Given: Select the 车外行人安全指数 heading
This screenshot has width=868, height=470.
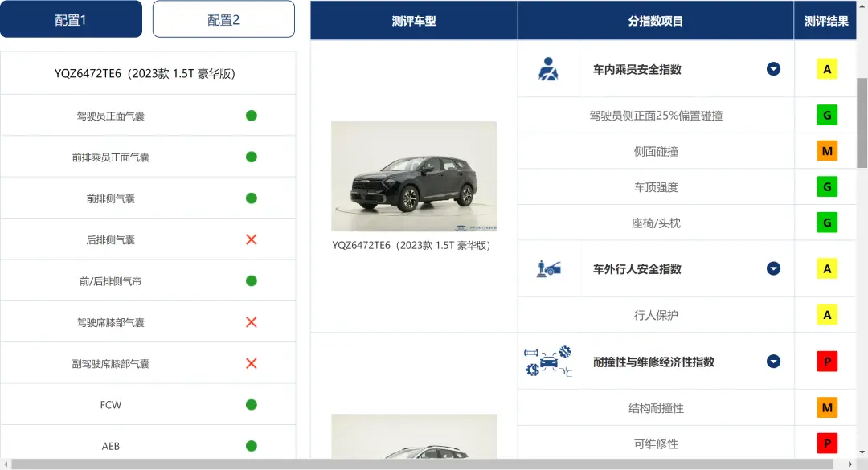Looking at the screenshot, I should [637, 269].
